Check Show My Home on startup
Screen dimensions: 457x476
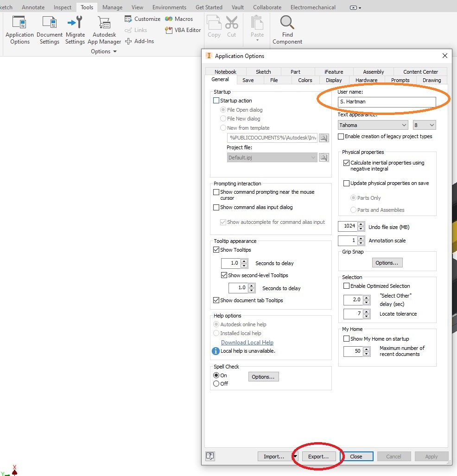tap(346, 339)
